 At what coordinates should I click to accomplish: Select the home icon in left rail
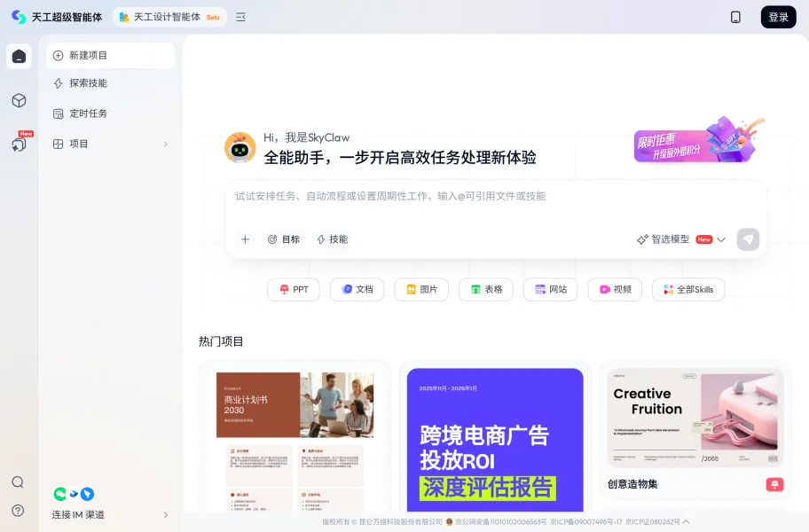[20, 56]
